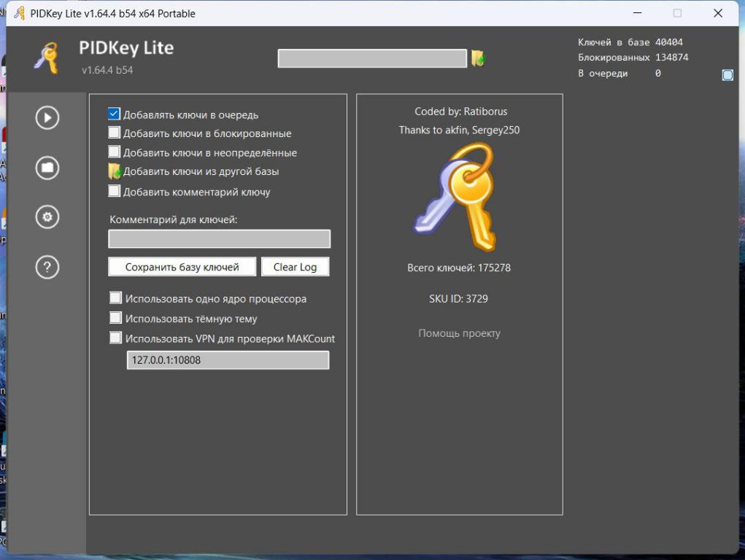Check Добавить комментарий ключу option
The height and width of the screenshot is (560, 745).
[114, 192]
